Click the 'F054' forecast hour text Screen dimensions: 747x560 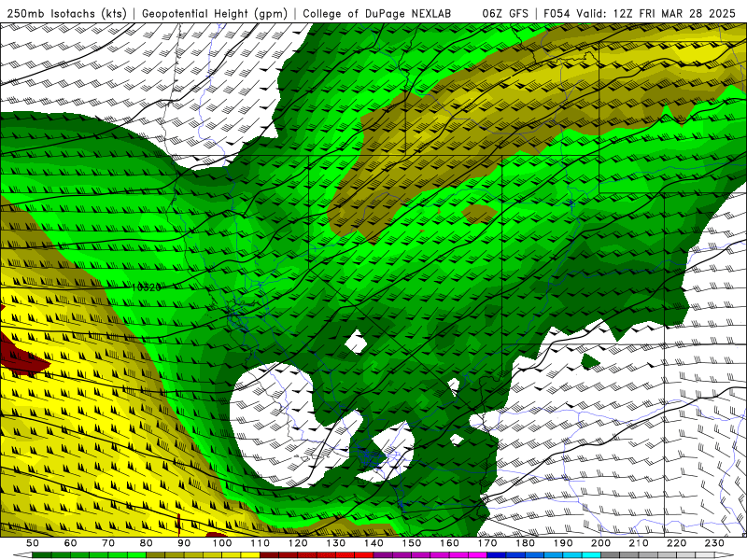pyautogui.click(x=557, y=14)
